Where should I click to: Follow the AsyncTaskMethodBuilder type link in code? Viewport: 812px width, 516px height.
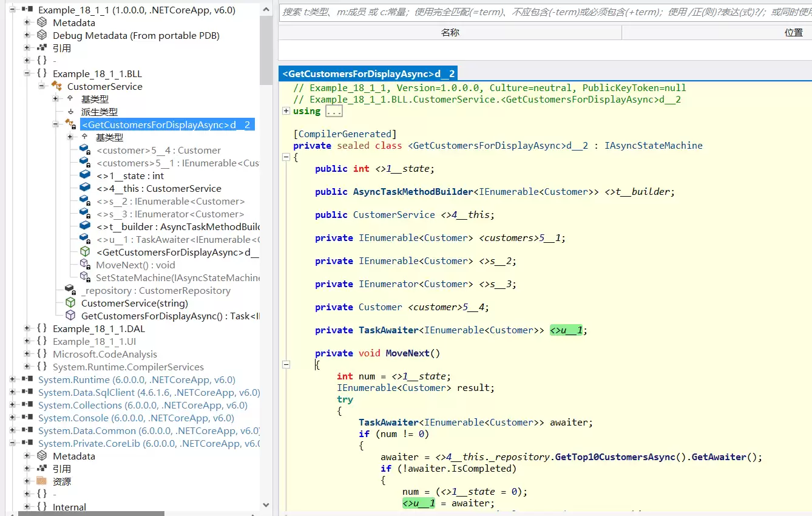[x=413, y=192]
